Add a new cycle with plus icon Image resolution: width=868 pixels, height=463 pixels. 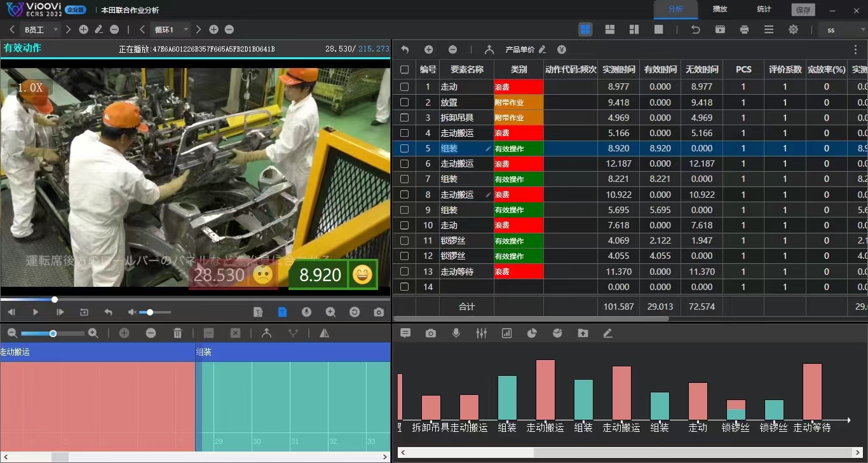(x=214, y=30)
